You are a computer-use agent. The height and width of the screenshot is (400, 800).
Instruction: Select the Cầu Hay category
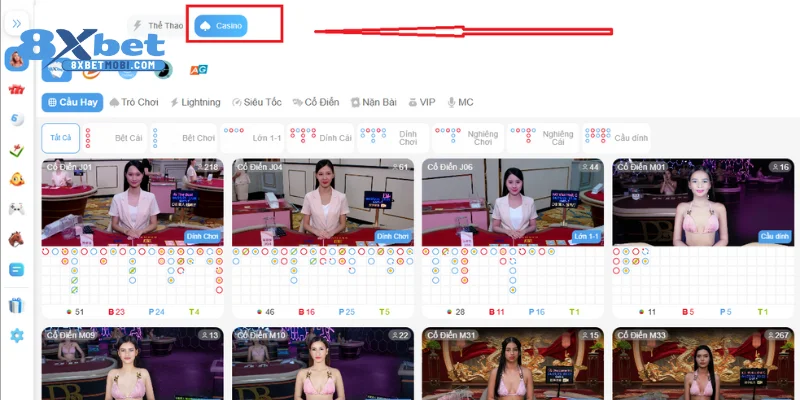[x=72, y=102]
